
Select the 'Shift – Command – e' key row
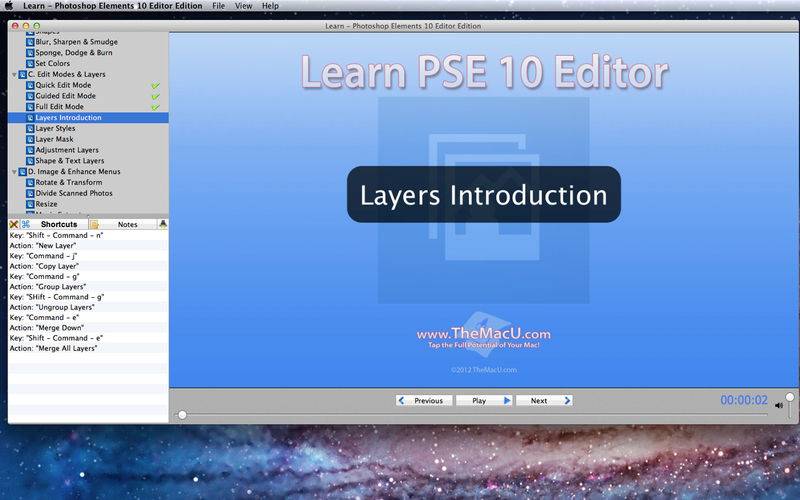click(x=88, y=338)
